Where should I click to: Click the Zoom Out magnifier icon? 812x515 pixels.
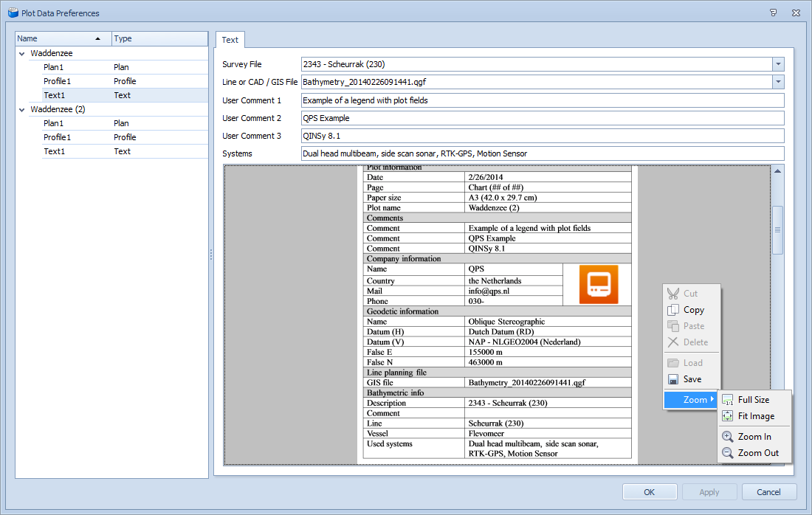point(728,453)
